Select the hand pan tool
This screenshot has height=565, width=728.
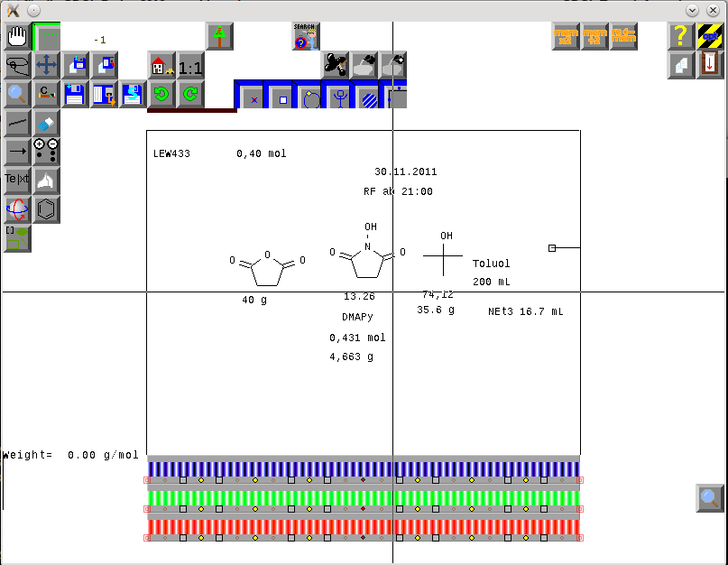coord(17,37)
